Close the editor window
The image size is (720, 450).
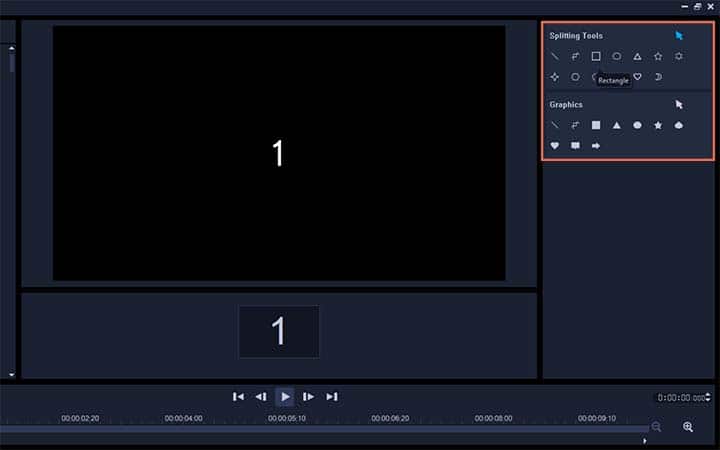tap(710, 6)
